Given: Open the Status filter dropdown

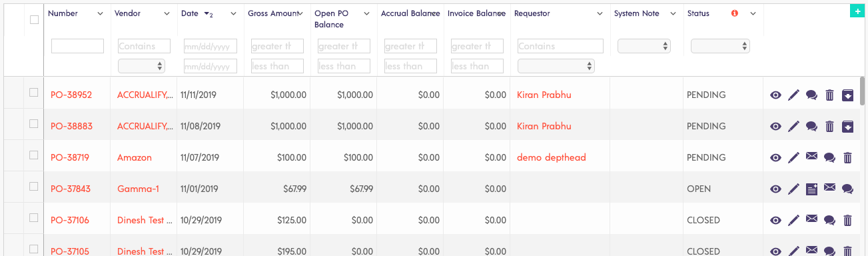Looking at the screenshot, I should pos(720,46).
